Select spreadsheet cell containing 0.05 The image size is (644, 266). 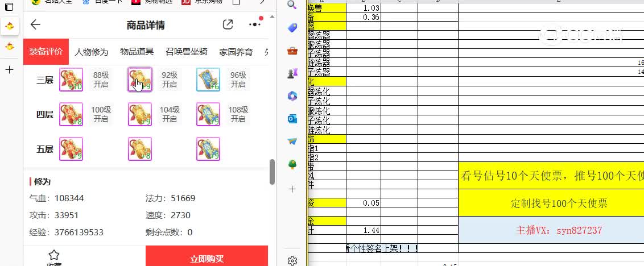(x=364, y=203)
